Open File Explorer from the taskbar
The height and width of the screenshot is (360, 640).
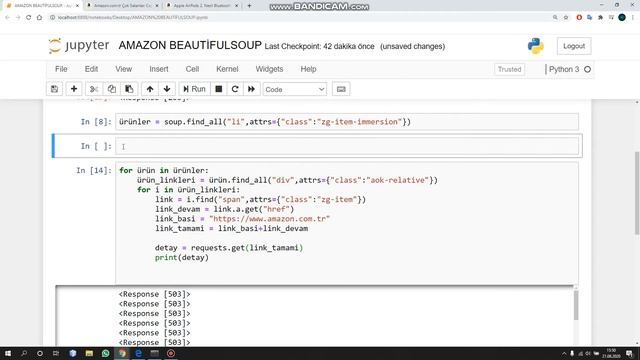(x=89, y=353)
